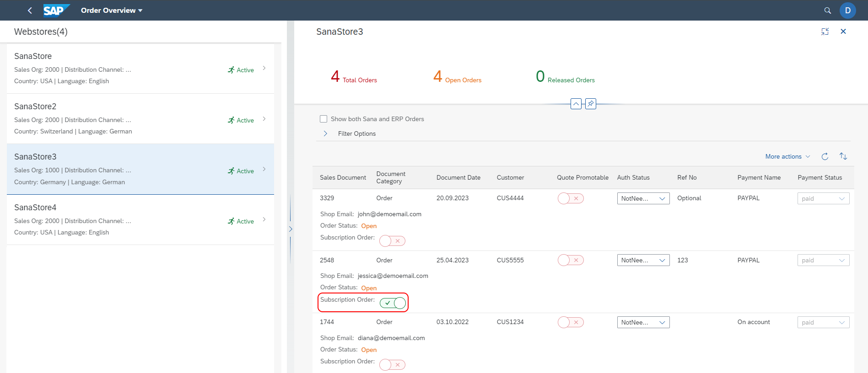Click shop email diana@demoemail.com
This screenshot has width=868, height=373.
[x=391, y=338]
